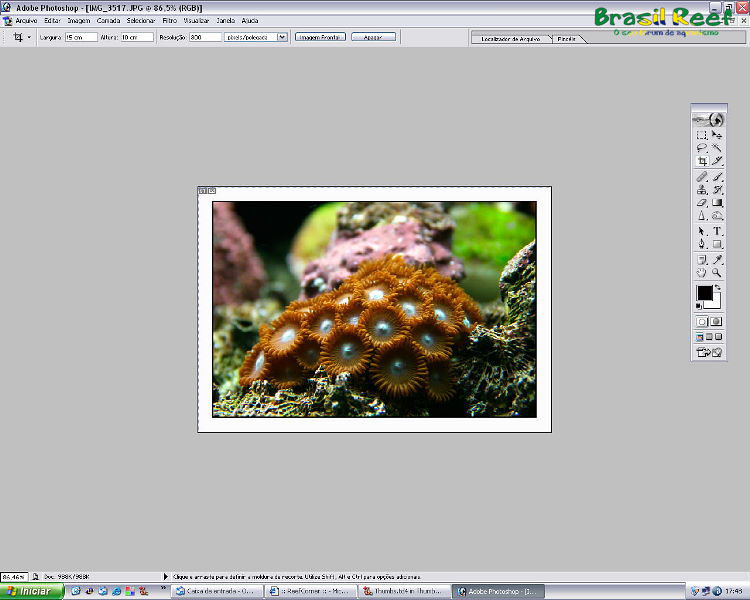Select the Zoom magnifier tool
Image resolution: width=750 pixels, height=600 pixels.
[717, 271]
